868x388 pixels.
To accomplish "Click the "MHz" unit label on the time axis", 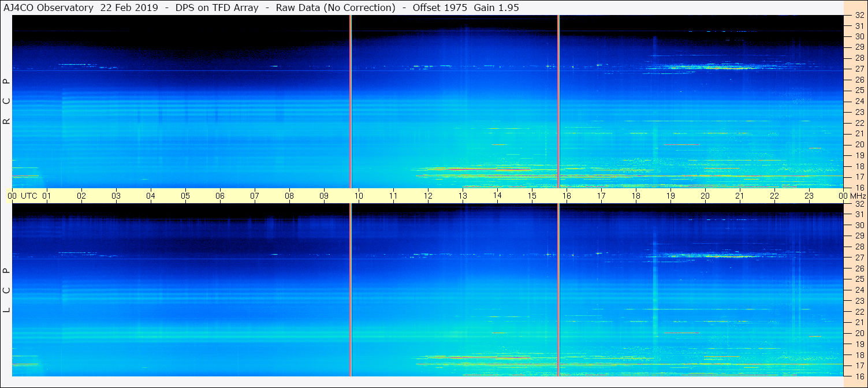I will [x=857, y=196].
